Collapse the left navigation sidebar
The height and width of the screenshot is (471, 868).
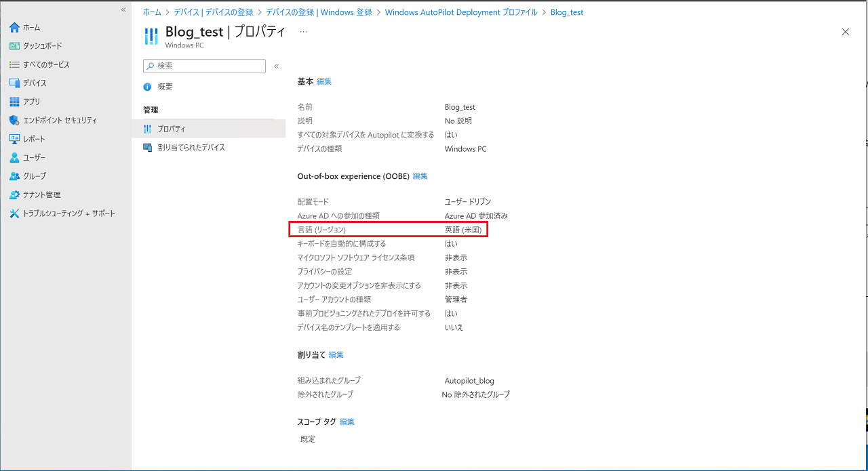[x=123, y=9]
